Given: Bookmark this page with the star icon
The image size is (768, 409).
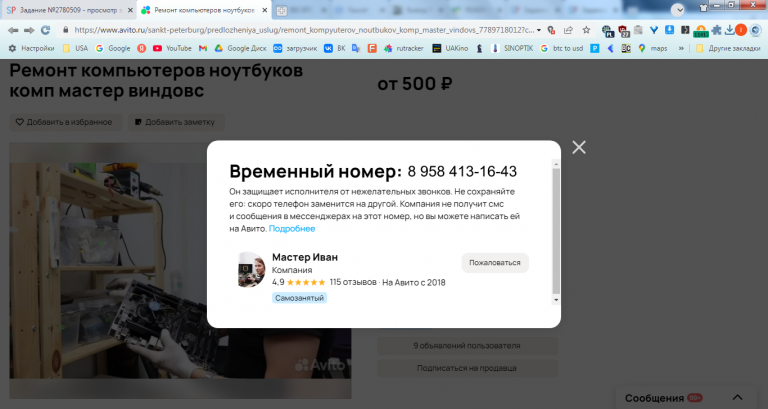Looking at the screenshot, I should (x=586, y=30).
